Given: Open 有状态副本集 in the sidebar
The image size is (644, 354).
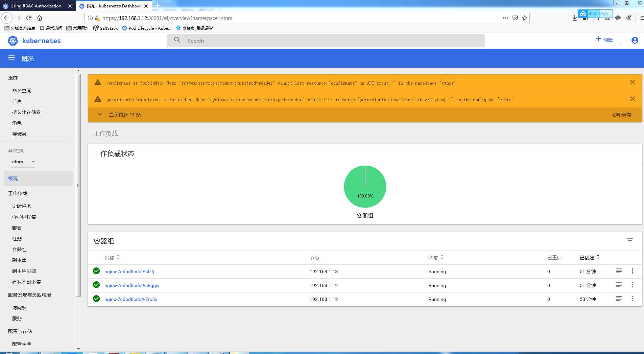Looking at the screenshot, I should tap(26, 282).
